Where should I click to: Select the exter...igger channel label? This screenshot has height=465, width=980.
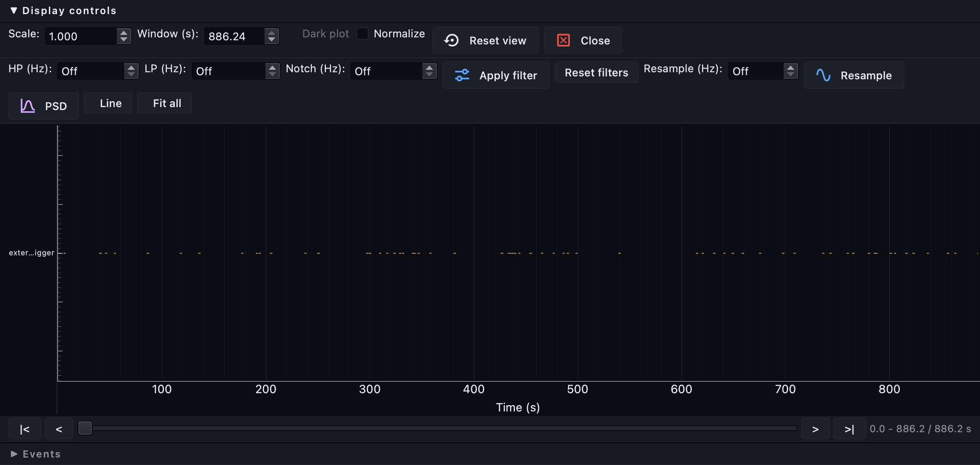[32, 253]
